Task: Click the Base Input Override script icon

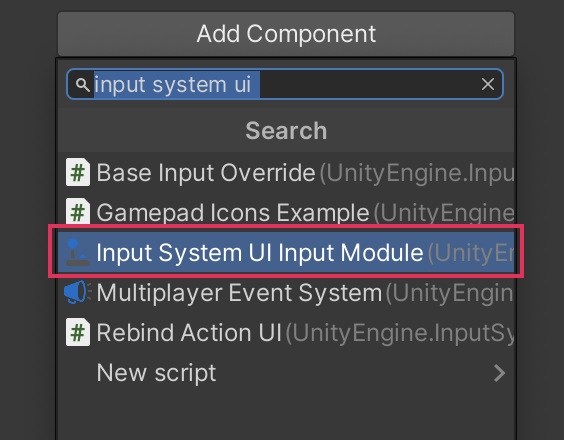Action: pyautogui.click(x=78, y=172)
